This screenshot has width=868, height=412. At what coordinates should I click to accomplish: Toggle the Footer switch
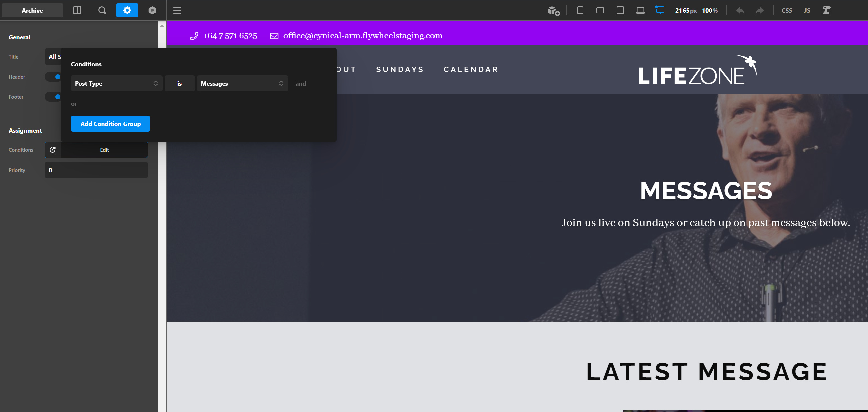pos(54,97)
